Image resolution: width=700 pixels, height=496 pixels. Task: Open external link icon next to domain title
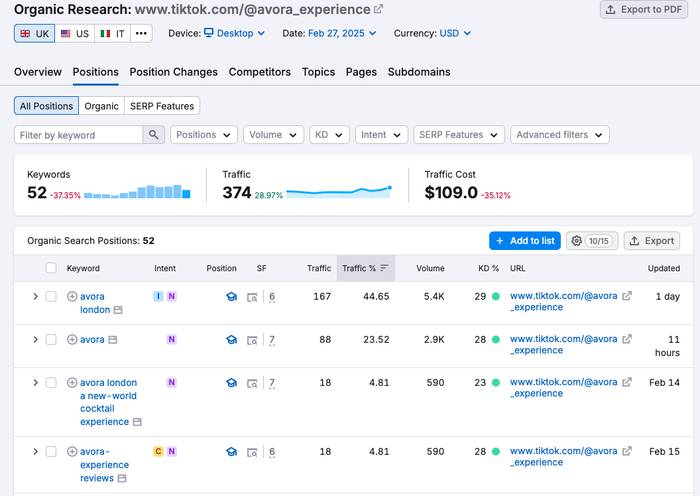(x=378, y=9)
